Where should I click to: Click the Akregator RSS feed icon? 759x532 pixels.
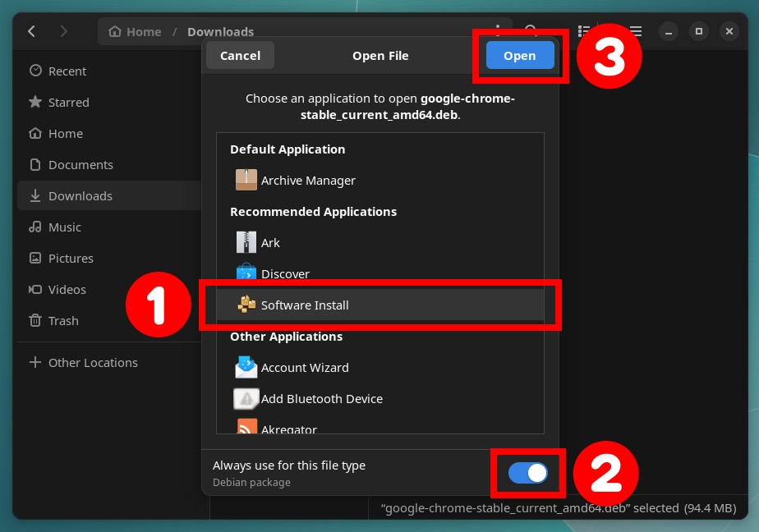[247, 427]
